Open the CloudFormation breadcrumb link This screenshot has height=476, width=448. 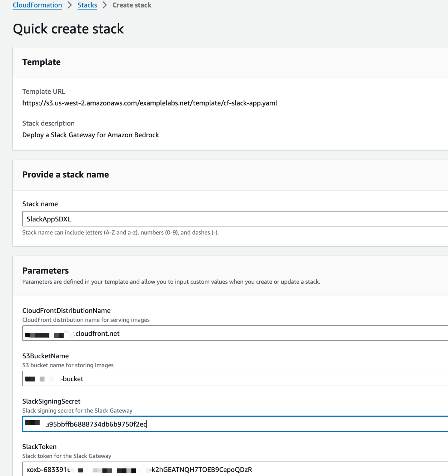click(x=37, y=5)
